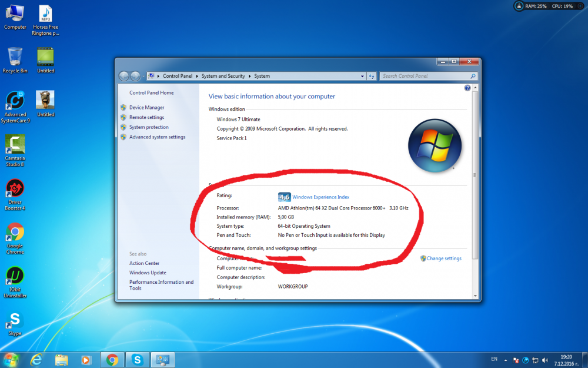Click the Forward navigation arrow

(x=135, y=76)
